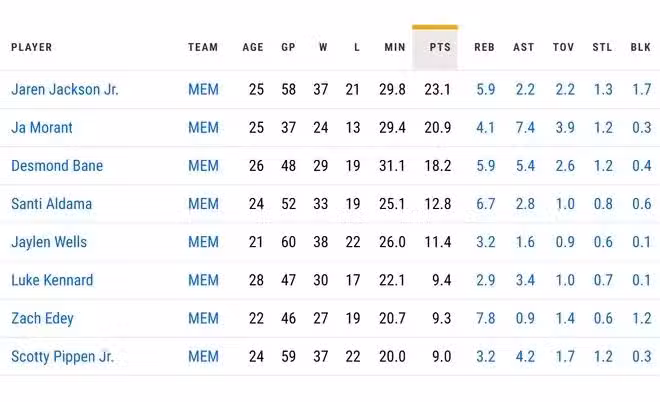Open MEM team link in Zach Edey's row
Viewport: 660px width, 402px height.
[x=203, y=318]
